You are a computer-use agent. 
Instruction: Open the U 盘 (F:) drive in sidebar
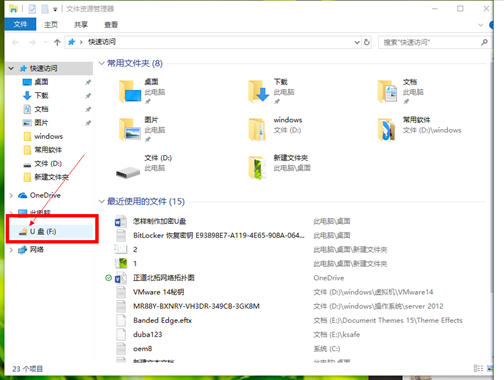click(x=51, y=231)
